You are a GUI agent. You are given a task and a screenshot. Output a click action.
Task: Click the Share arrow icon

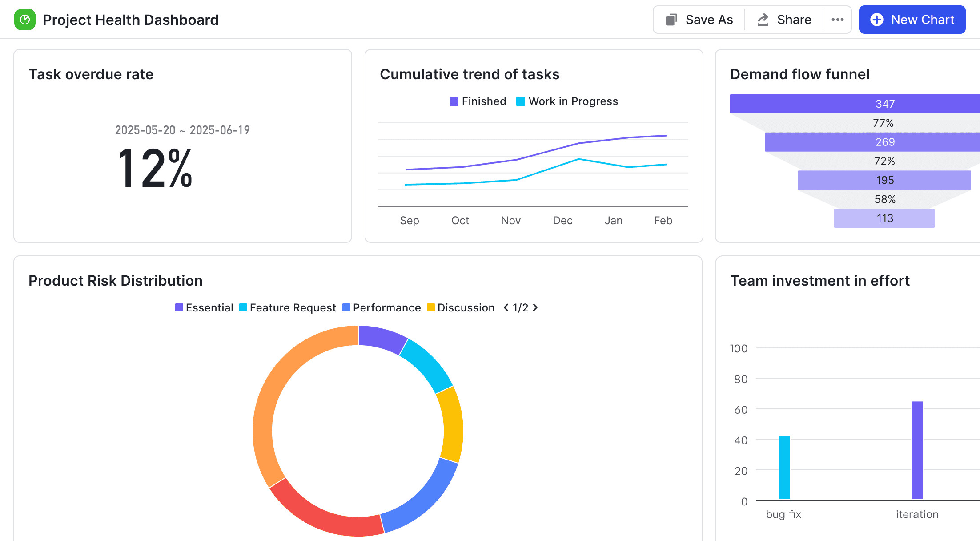[x=762, y=20]
